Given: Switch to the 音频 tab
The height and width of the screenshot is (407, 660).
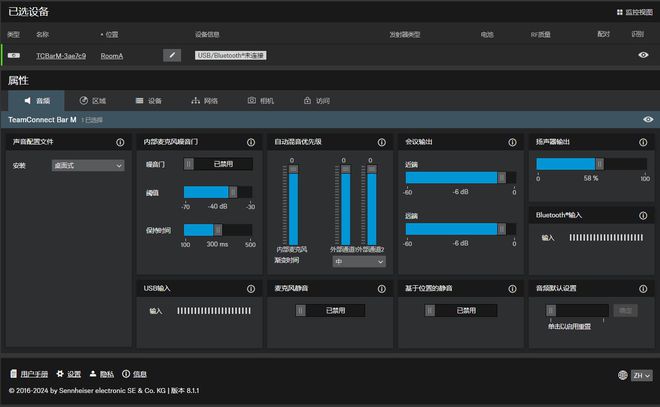Looking at the screenshot, I should coord(37,101).
